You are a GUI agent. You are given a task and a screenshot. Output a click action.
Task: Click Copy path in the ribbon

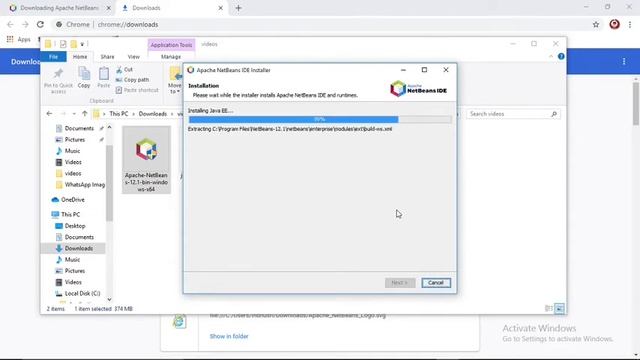[132, 80]
